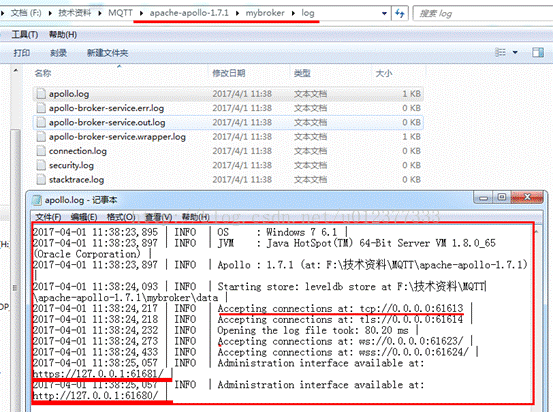This screenshot has height=412, width=553.
Task: Click the 文本文档 type of security.log
Action: click(310, 165)
